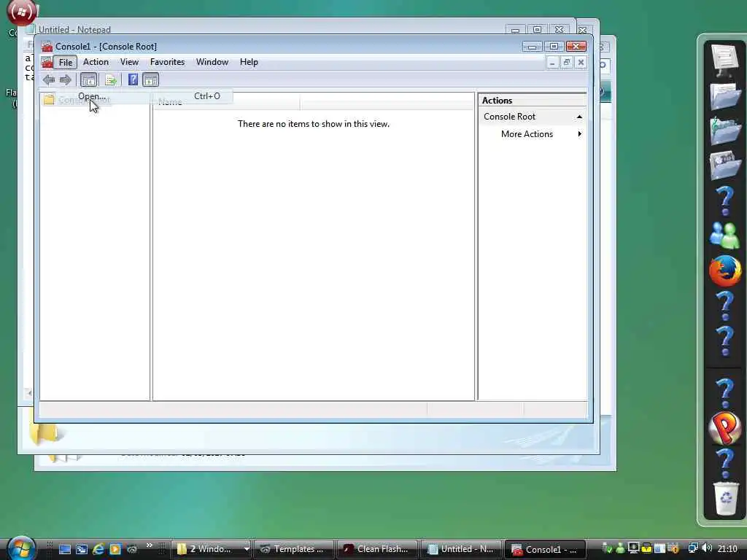Switch to 'Untitled - N...' taskbar button

(461, 549)
